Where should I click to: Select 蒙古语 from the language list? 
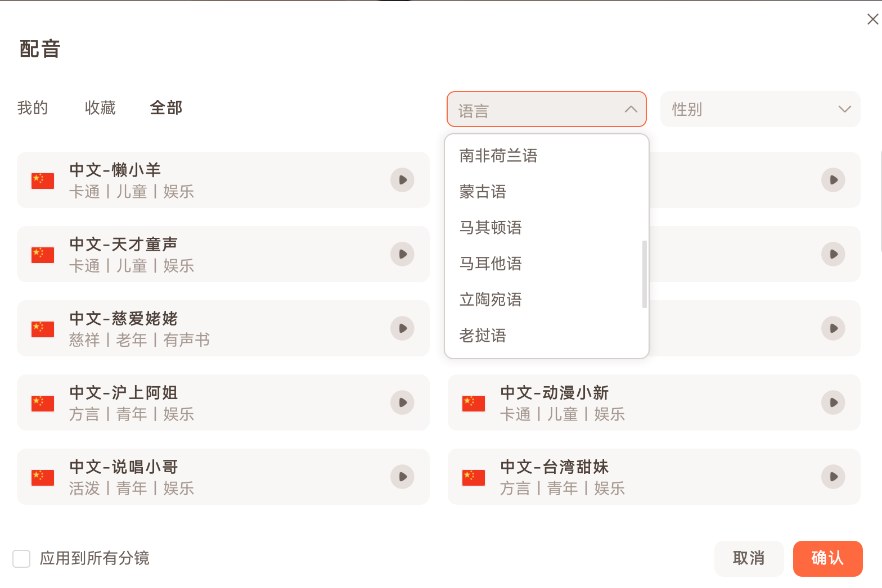click(483, 192)
